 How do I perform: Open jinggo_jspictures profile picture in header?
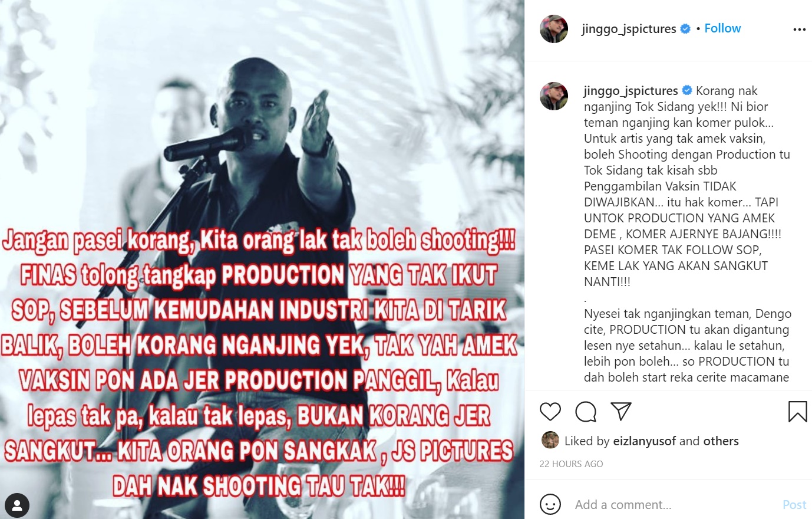click(554, 29)
